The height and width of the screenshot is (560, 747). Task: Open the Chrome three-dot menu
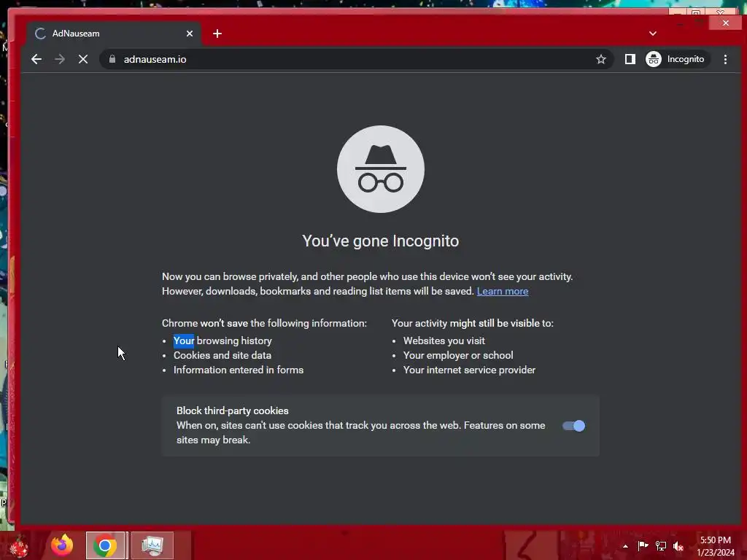725,59
